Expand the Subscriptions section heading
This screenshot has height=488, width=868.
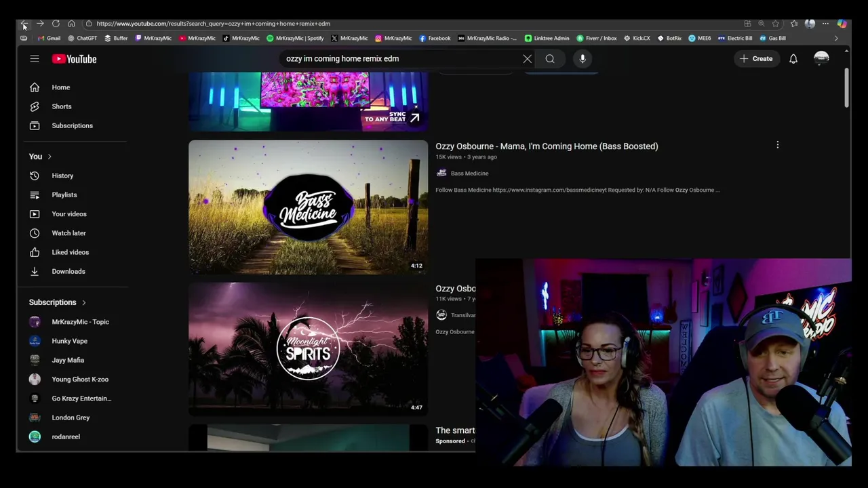(58, 302)
